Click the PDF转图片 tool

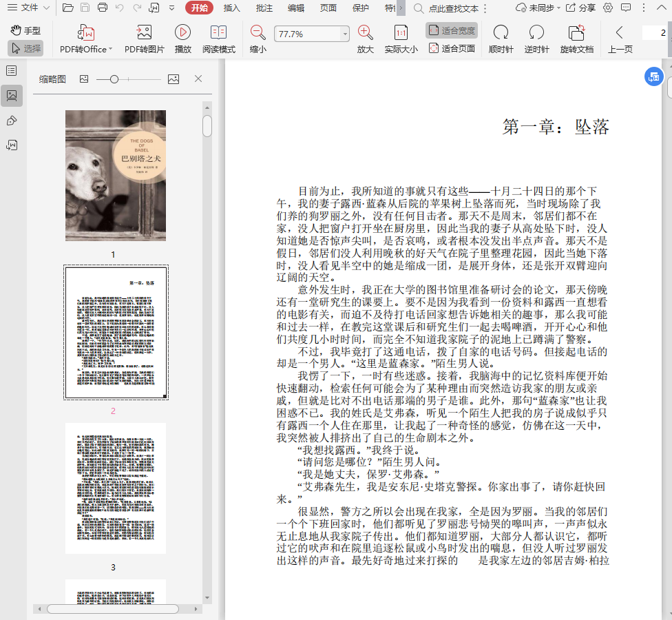[145, 39]
